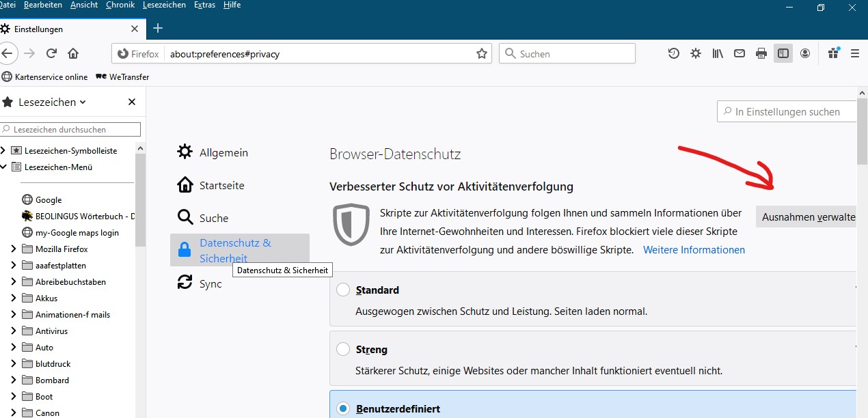The width and height of the screenshot is (868, 418).
Task: Open the Firefox account icon
Action: [805, 53]
